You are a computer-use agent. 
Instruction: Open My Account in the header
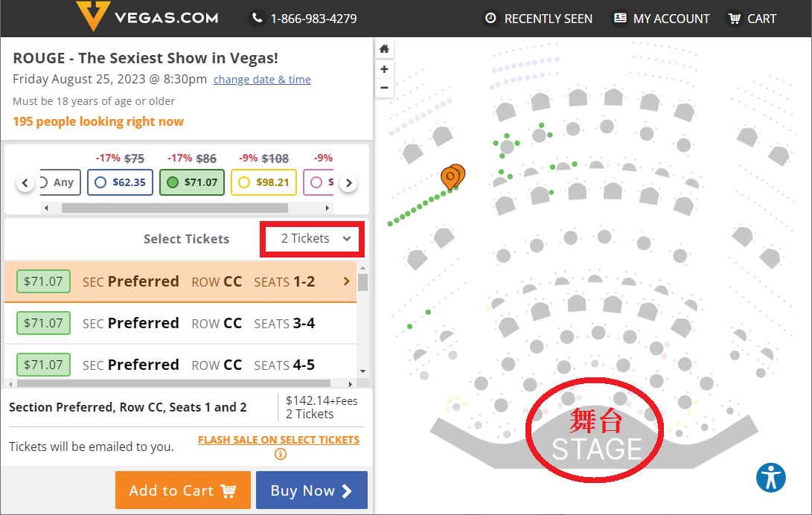click(662, 19)
